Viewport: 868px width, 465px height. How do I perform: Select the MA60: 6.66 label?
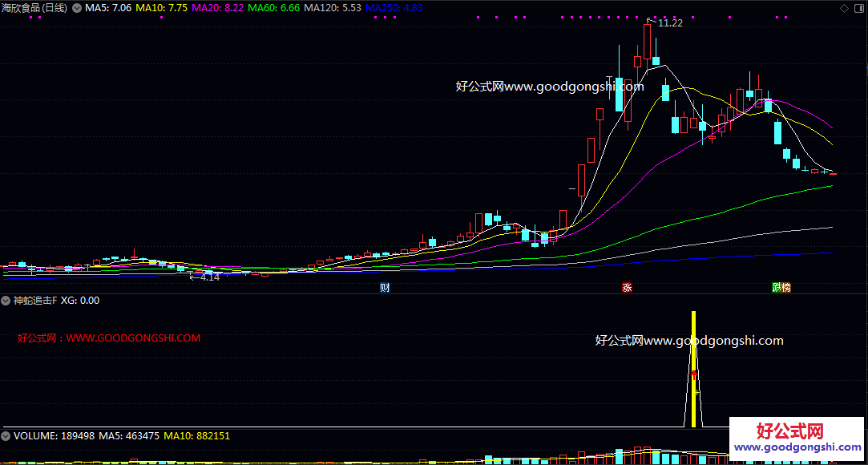pyautogui.click(x=274, y=8)
